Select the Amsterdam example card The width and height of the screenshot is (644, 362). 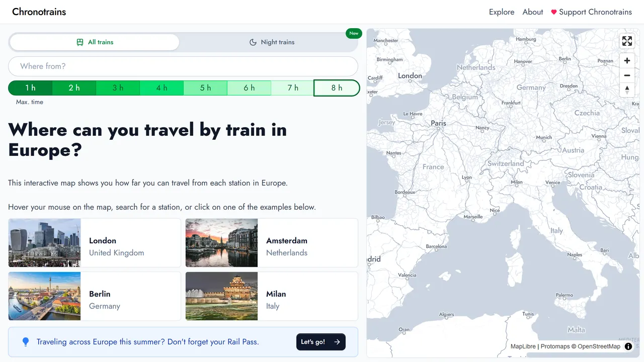point(272,243)
